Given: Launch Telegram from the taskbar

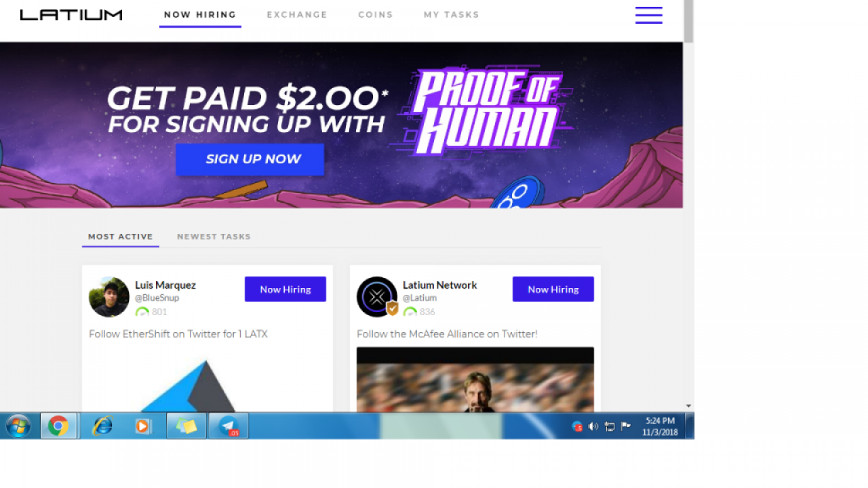Looking at the screenshot, I should [229, 426].
